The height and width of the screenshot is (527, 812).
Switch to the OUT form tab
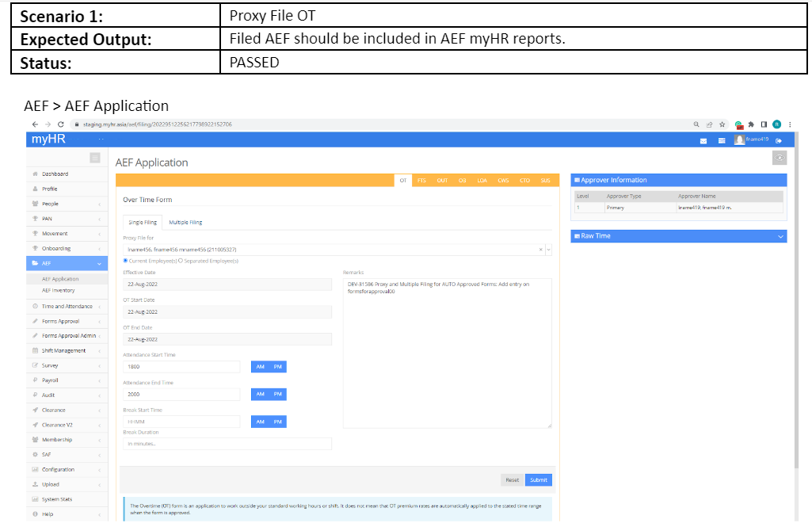442,181
